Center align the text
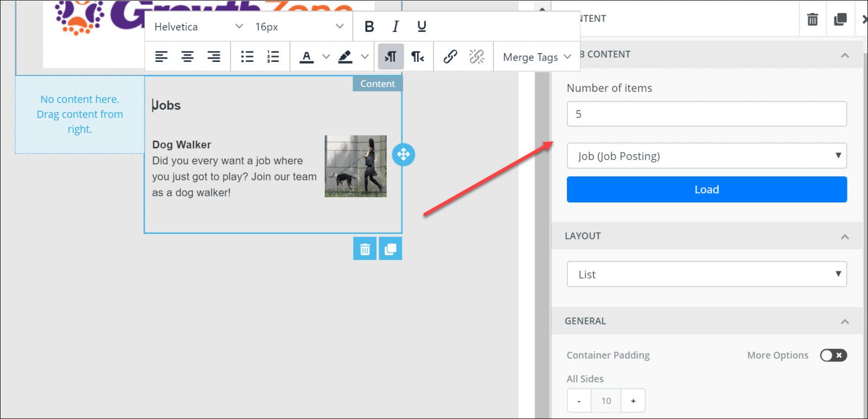 pos(187,57)
